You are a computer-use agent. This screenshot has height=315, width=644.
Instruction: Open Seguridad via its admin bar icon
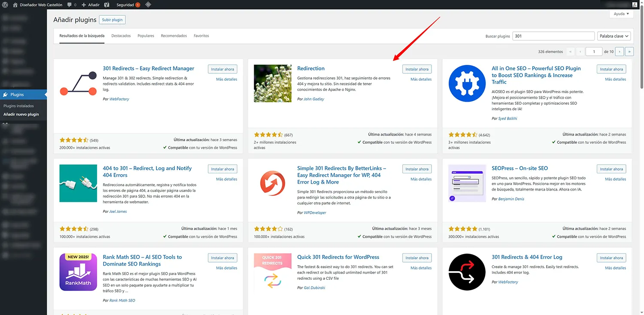tap(127, 5)
